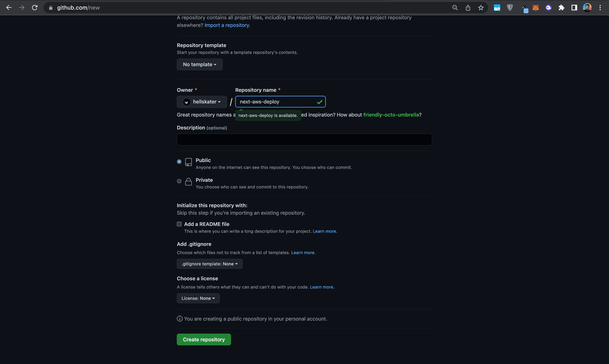Open the hellskater owner selector
Image resolution: width=609 pixels, height=364 pixels.
[x=202, y=101]
